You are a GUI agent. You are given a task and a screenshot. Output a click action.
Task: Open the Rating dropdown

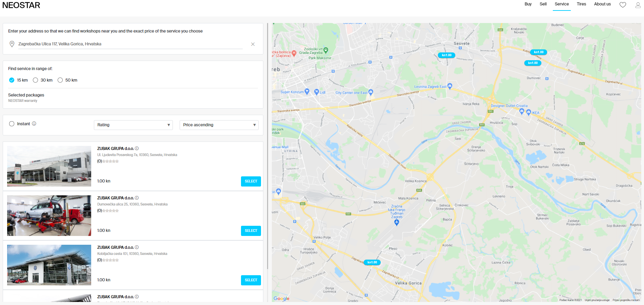click(133, 125)
